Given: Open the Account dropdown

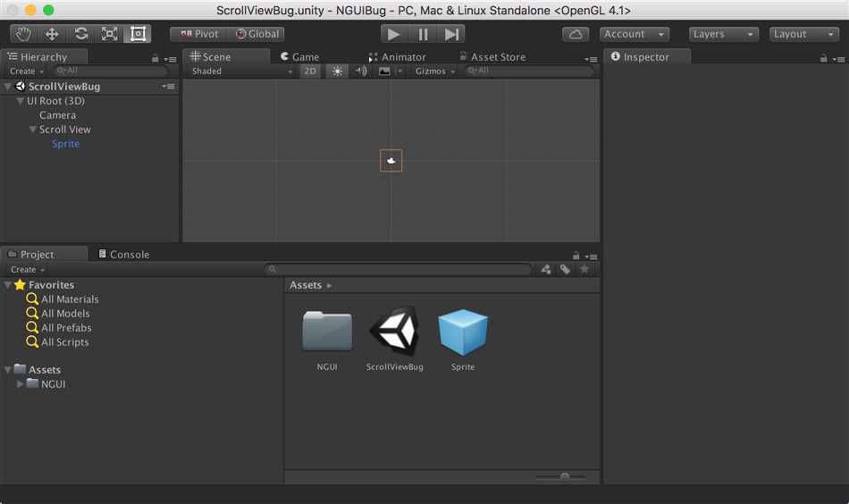Looking at the screenshot, I should (x=634, y=34).
